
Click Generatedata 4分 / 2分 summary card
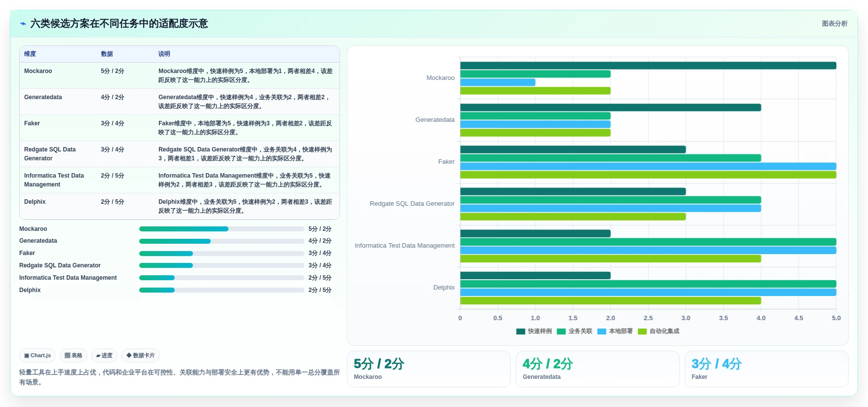(598, 369)
